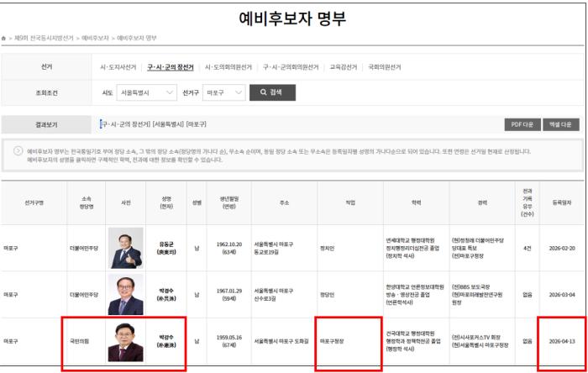
Task: Select the 구·시·군의 장선거 tab
Action: 171,67
